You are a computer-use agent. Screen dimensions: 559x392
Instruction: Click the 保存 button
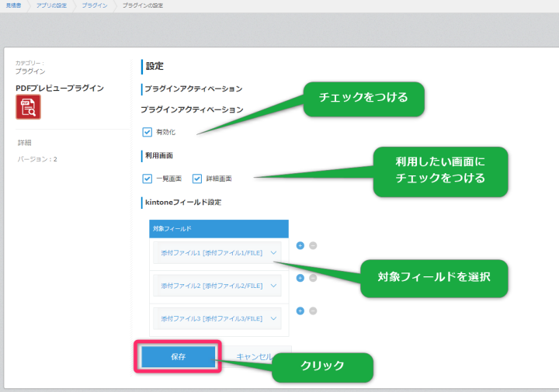click(x=178, y=356)
